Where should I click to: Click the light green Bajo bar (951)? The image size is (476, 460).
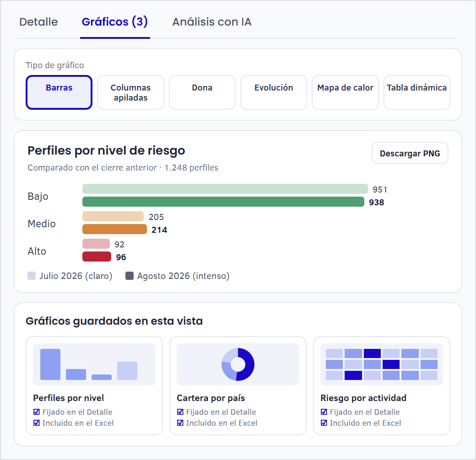click(225, 189)
